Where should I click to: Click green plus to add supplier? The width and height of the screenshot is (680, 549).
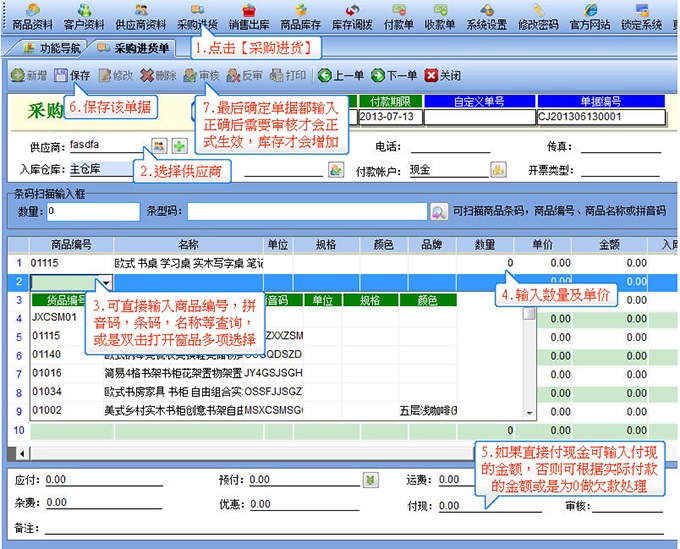point(179,146)
